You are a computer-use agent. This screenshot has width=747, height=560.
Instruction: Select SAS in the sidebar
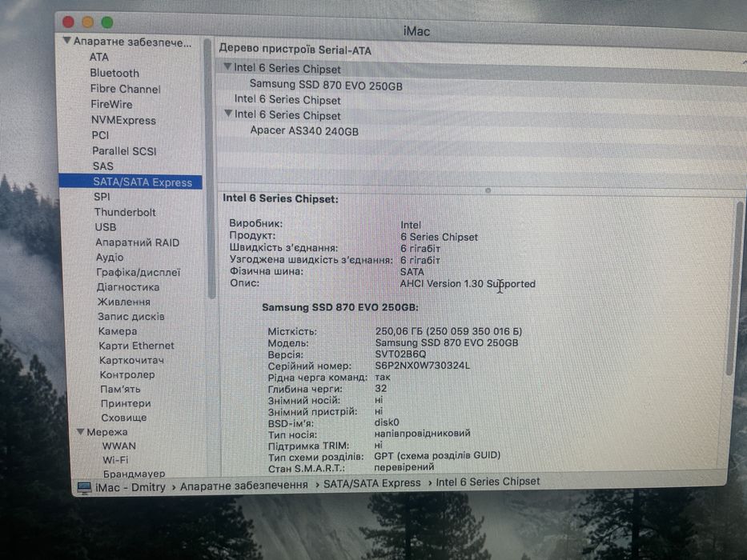click(x=103, y=166)
